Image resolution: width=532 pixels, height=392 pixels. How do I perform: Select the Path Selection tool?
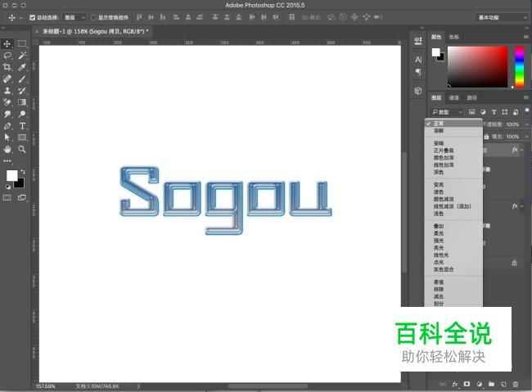coord(7,137)
